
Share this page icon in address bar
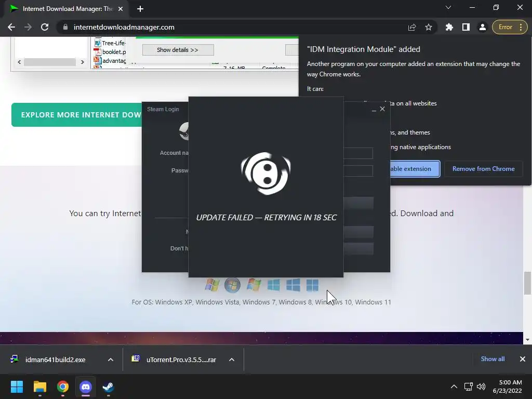click(x=412, y=27)
